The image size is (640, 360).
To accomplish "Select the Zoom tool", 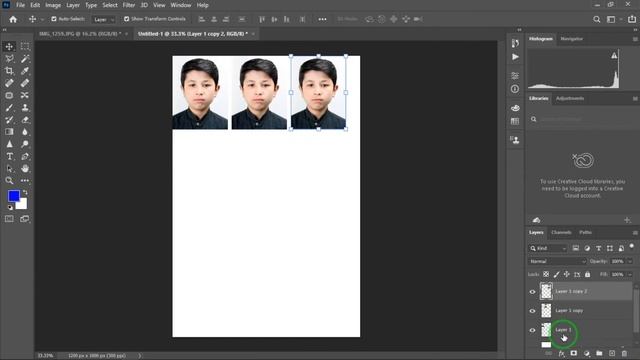I will point(9,180).
